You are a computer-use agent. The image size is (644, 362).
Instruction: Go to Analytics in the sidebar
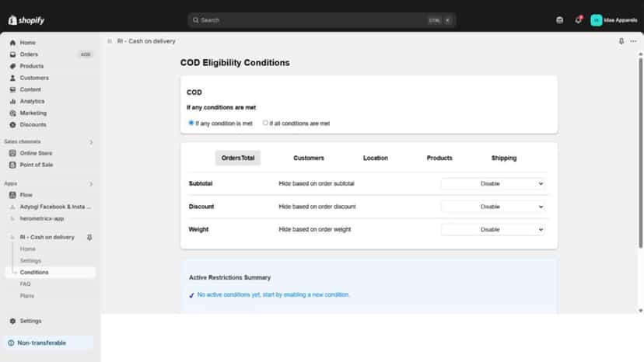point(32,102)
